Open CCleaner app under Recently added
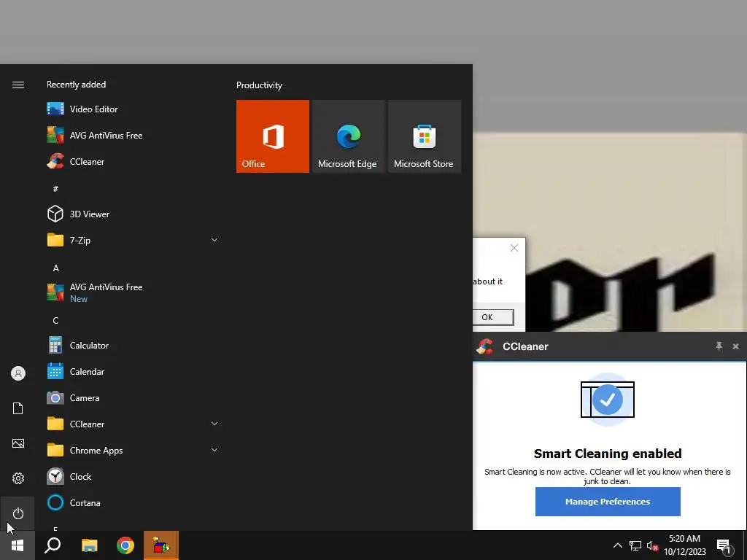 point(133,161)
